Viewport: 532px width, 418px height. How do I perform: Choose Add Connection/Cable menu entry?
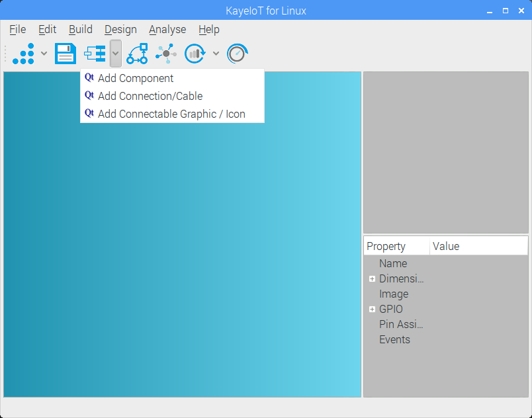[172, 97]
